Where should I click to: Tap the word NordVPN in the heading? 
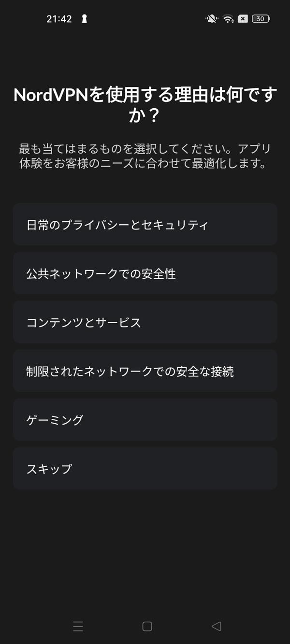[51, 95]
